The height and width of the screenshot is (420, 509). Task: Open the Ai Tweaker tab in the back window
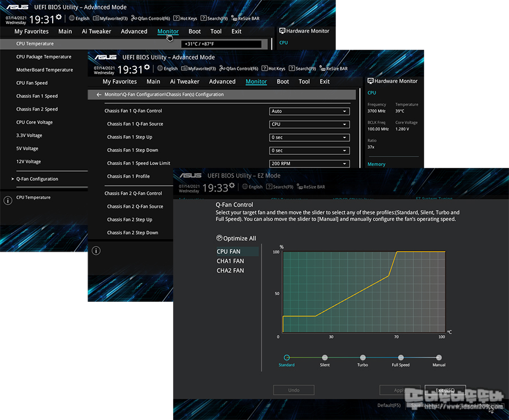[96, 32]
